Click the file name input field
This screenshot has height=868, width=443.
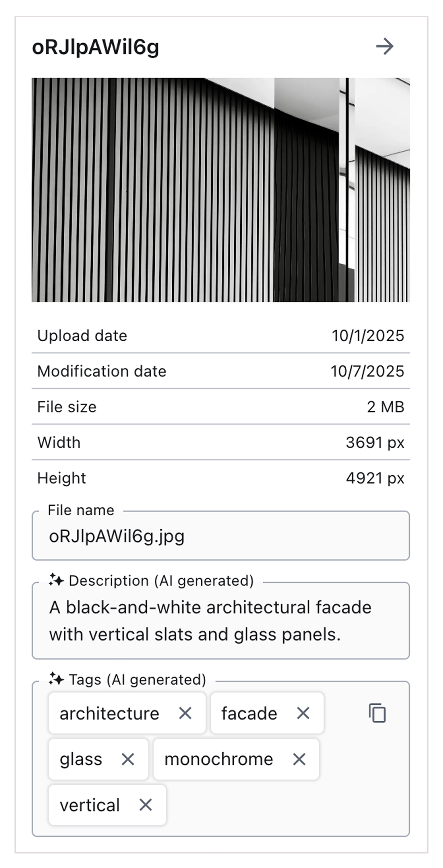coord(220,536)
